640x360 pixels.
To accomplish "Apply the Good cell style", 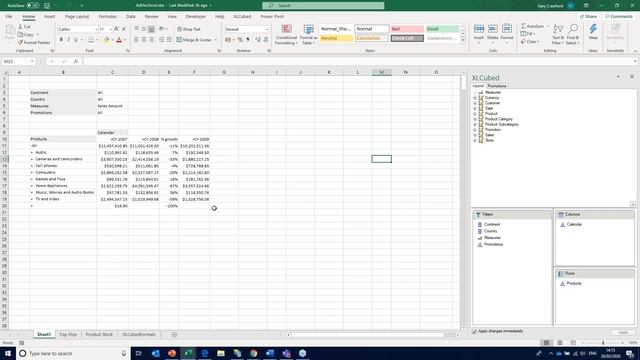I will [442, 29].
